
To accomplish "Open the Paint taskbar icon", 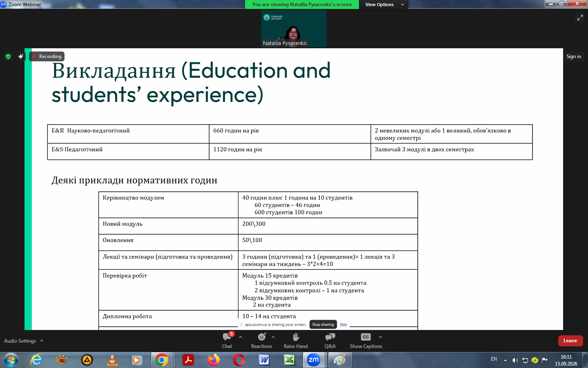I will point(340,360).
